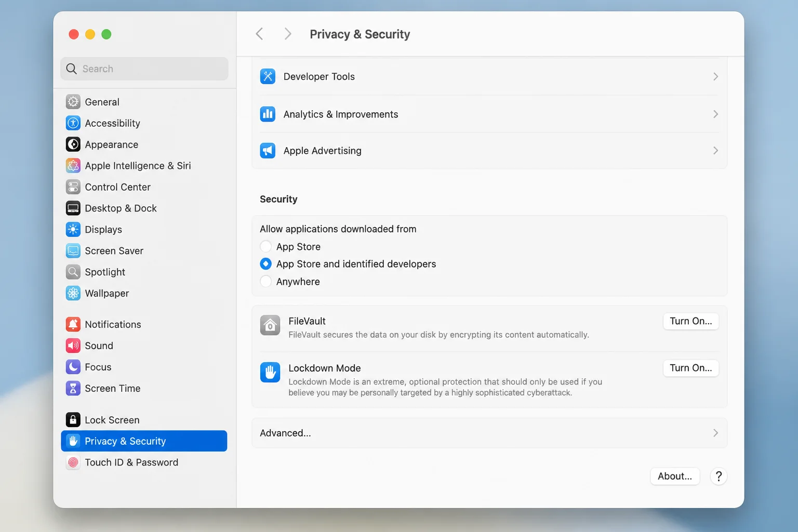
Task: Click the Appearance label in sidebar
Action: pos(112,144)
